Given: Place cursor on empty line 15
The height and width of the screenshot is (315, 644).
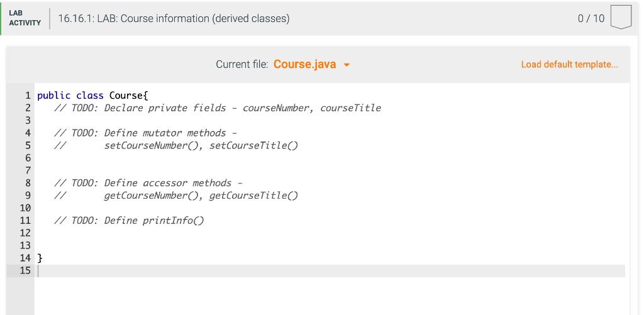Looking at the screenshot, I should (330, 270).
